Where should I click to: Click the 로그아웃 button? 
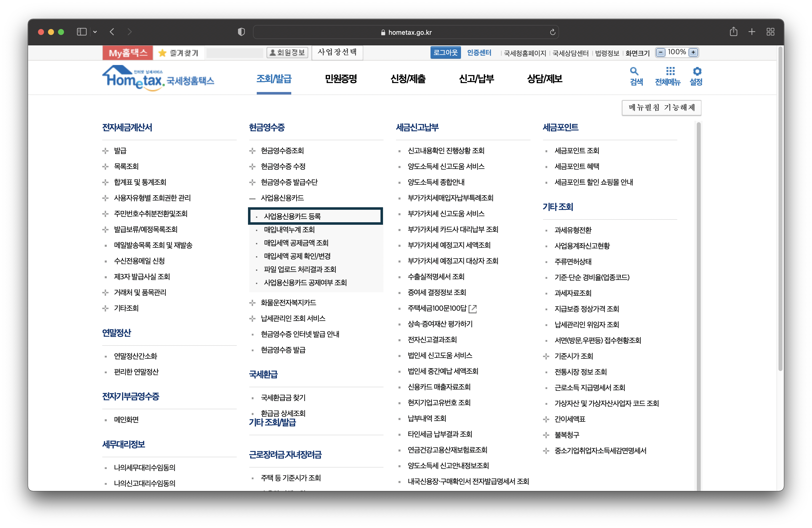445,52
